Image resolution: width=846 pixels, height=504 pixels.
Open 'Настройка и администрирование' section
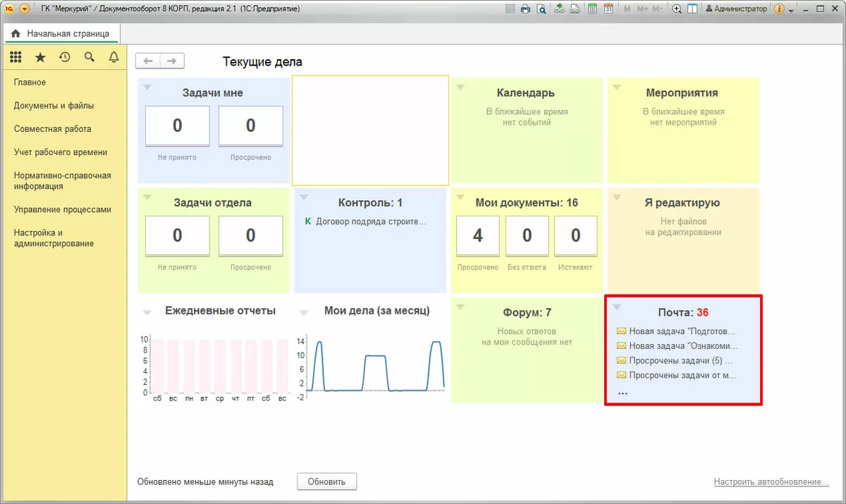[54, 238]
